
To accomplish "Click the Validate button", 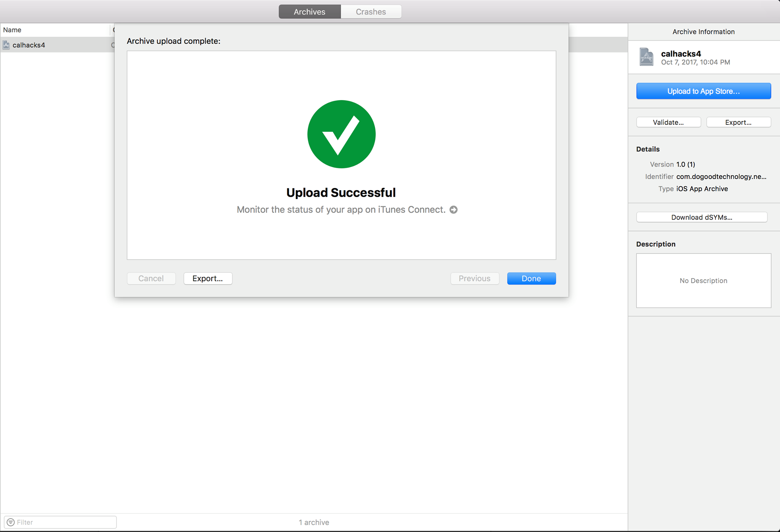I will click(668, 123).
